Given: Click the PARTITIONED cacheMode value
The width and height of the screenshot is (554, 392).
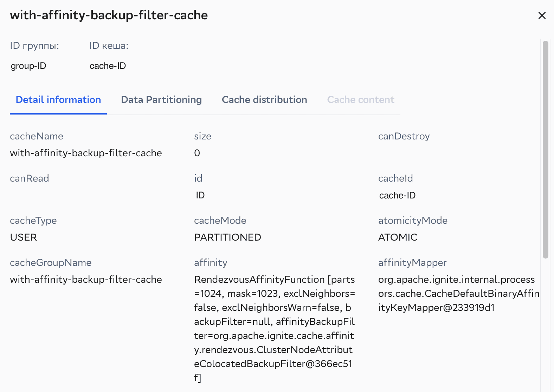Looking at the screenshot, I should (227, 237).
